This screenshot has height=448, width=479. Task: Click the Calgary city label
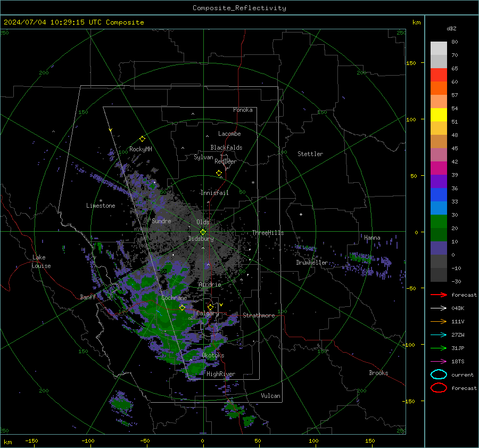208,313
